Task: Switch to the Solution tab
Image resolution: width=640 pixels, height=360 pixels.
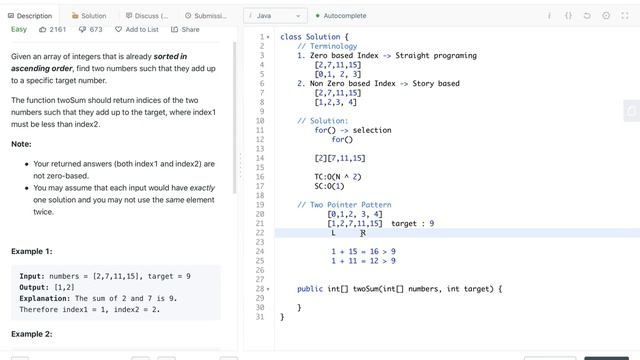Action: click(89, 16)
